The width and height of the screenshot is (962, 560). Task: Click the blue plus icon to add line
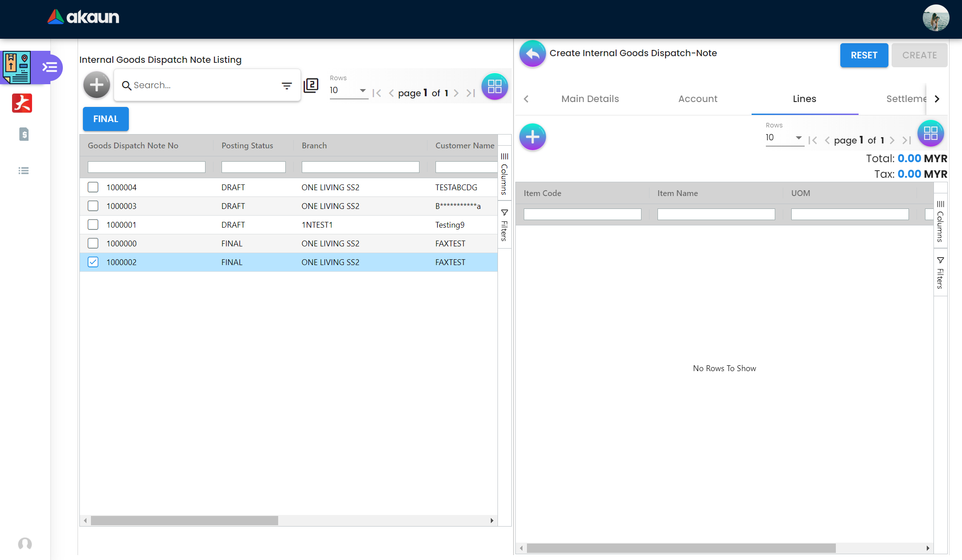point(532,137)
